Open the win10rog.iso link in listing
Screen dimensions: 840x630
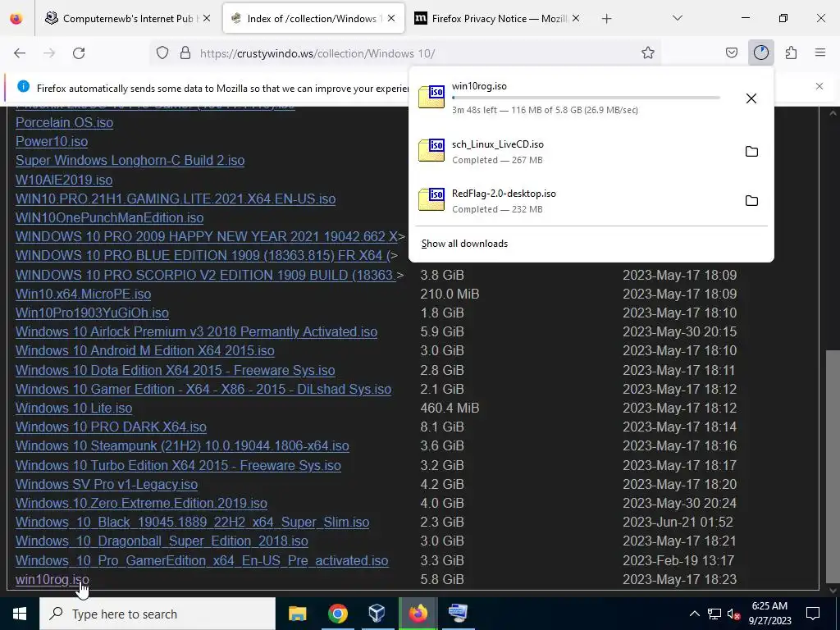point(52,580)
